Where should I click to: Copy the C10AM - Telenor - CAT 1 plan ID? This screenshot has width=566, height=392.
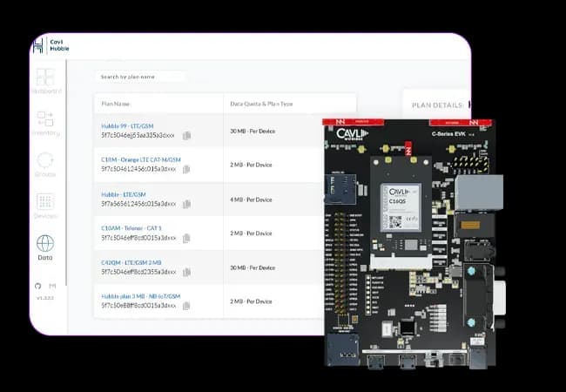tap(186, 238)
